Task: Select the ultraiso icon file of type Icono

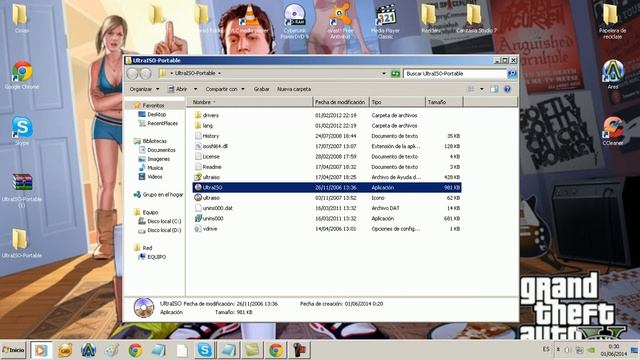Action: click(327, 198)
